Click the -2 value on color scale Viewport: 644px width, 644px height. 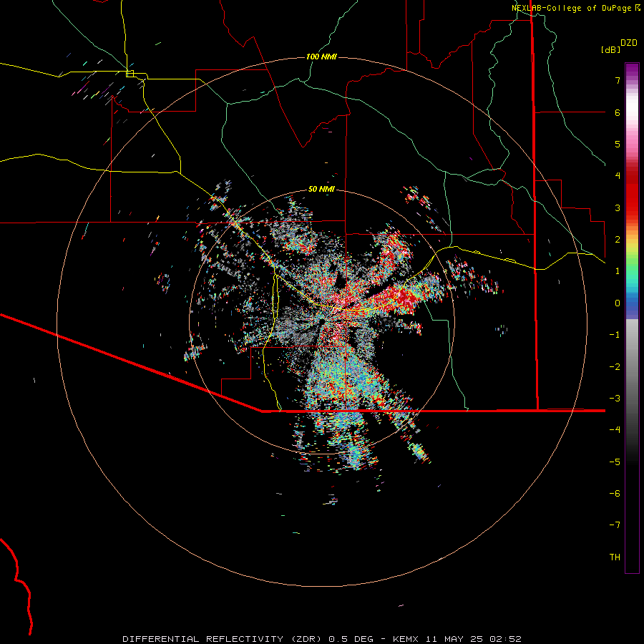coord(615,367)
